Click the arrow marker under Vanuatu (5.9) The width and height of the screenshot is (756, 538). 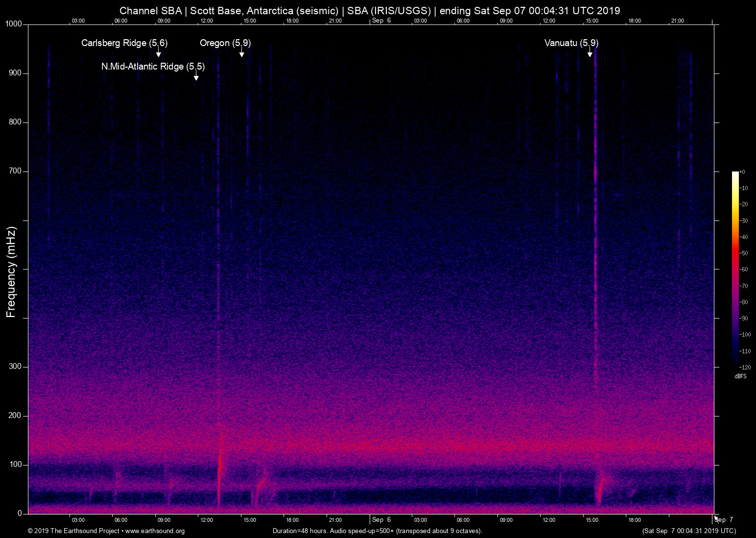click(x=590, y=53)
